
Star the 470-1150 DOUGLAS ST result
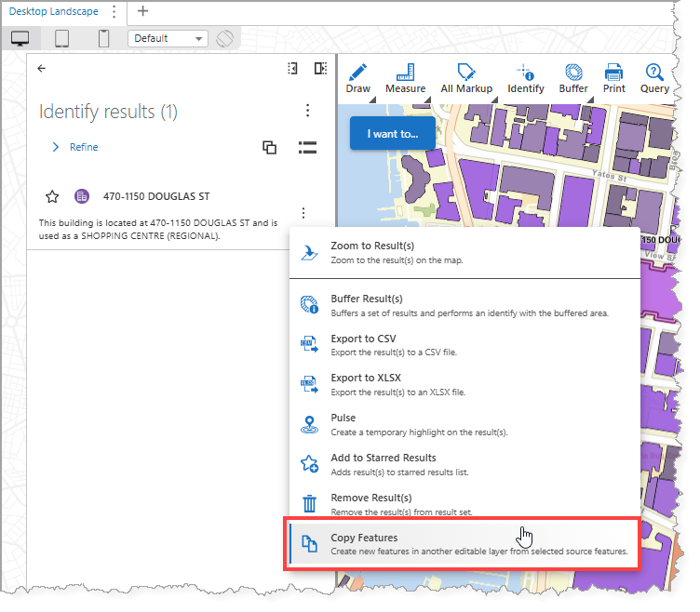click(52, 196)
